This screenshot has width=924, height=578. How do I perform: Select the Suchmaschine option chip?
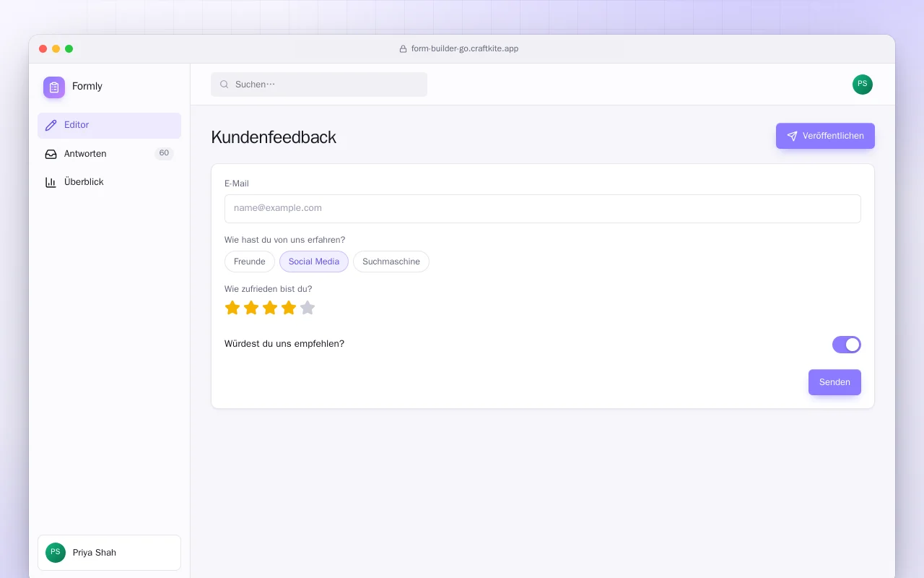click(x=391, y=262)
